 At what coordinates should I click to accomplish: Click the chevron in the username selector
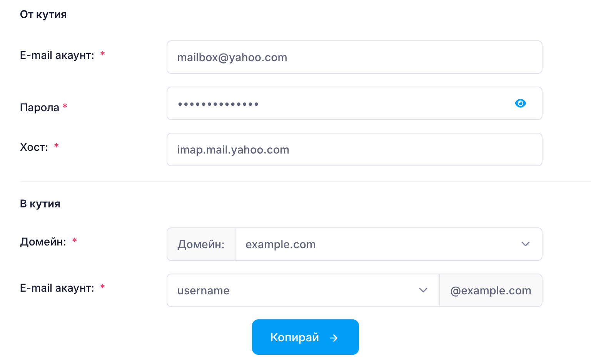pos(423,290)
